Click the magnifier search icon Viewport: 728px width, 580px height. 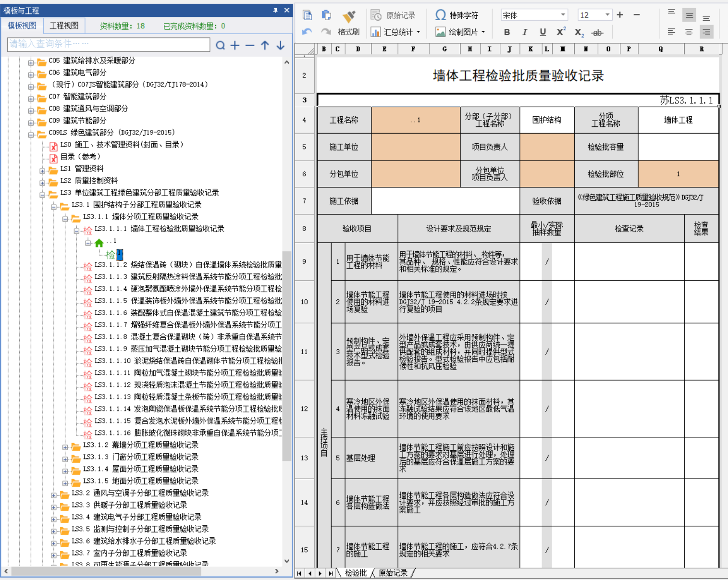(x=221, y=45)
